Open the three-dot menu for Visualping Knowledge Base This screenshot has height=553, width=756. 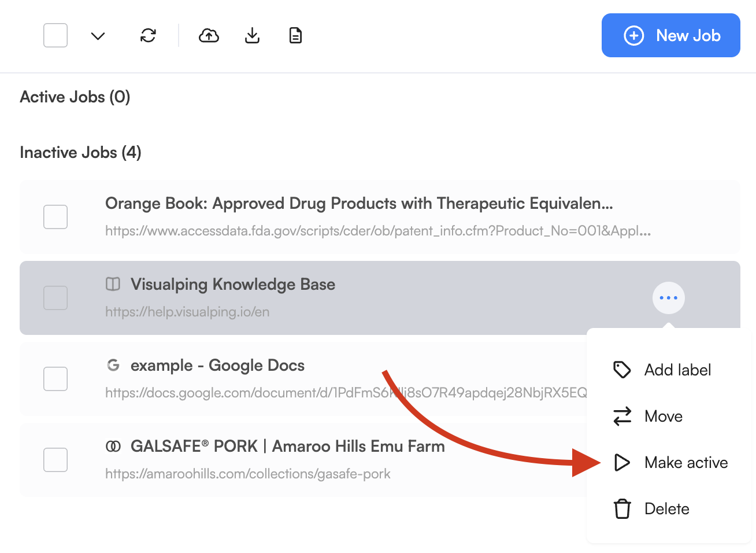(x=669, y=298)
